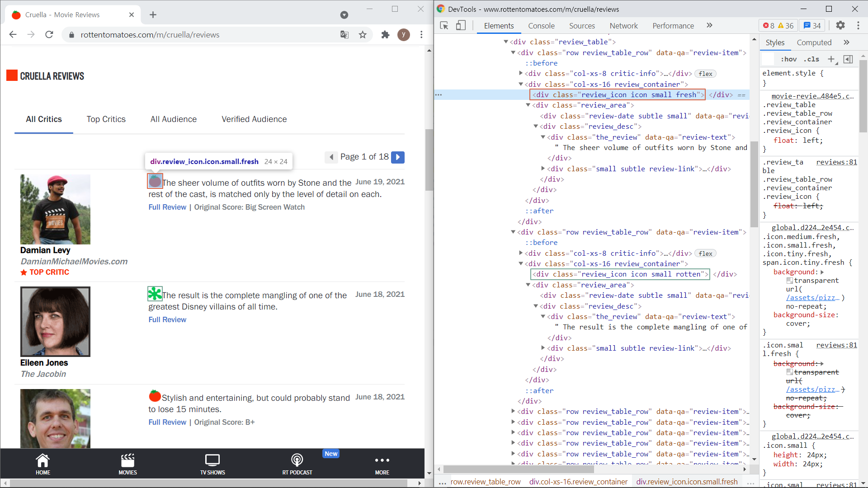Go to next reviews page arrow
Screen dimensions: 868x488
click(398, 157)
